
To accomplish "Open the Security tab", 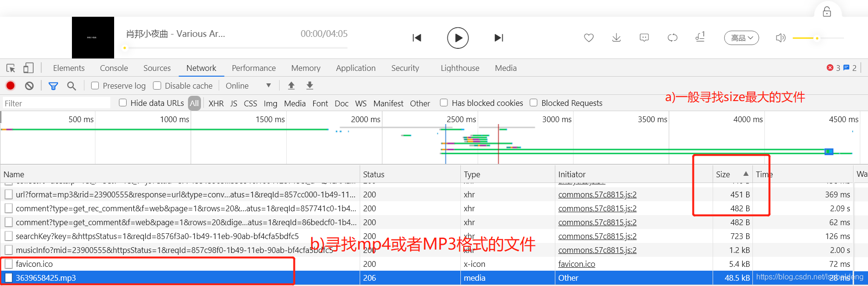I will 405,68.
